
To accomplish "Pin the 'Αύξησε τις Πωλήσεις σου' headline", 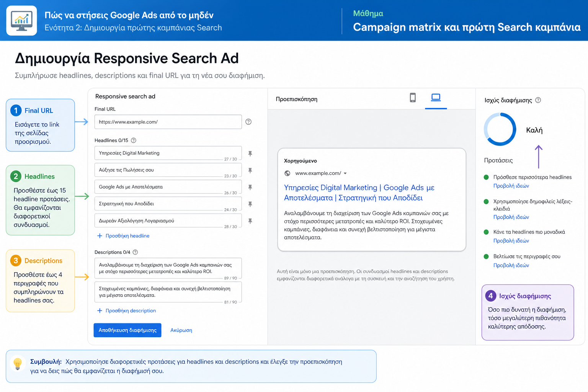I will click(x=250, y=170).
